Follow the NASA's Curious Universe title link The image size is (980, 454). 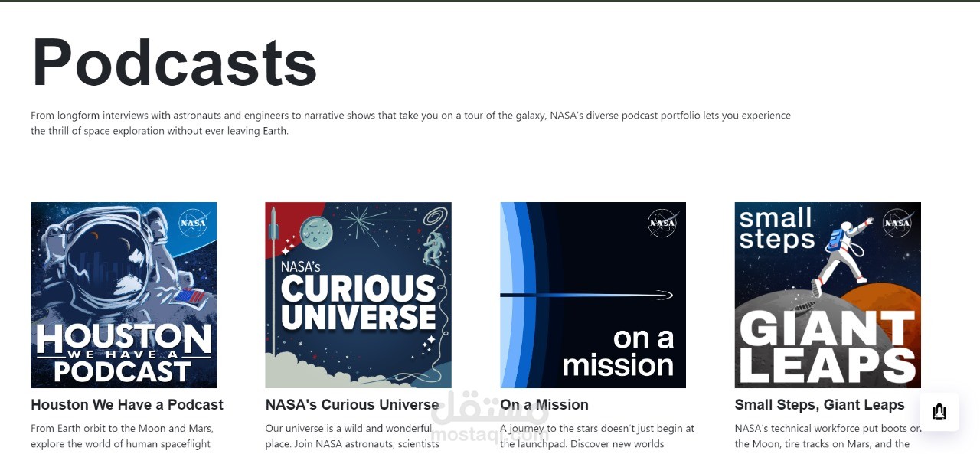point(352,405)
